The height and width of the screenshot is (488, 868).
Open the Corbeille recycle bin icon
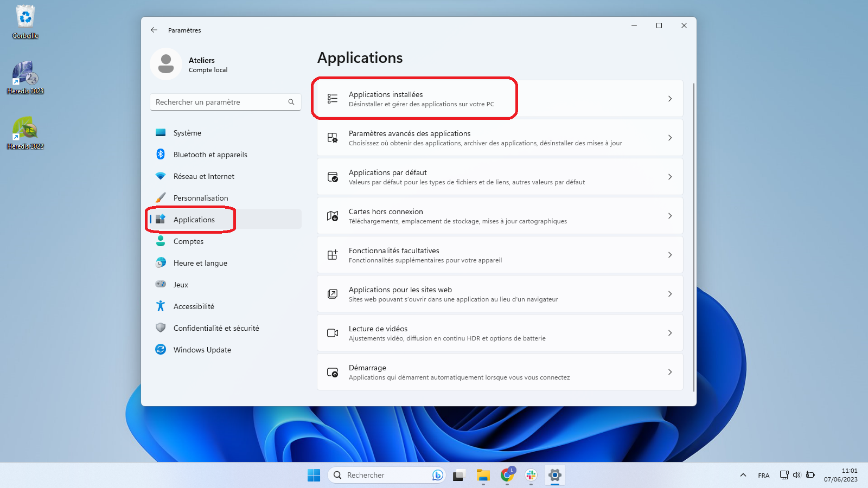25,22
